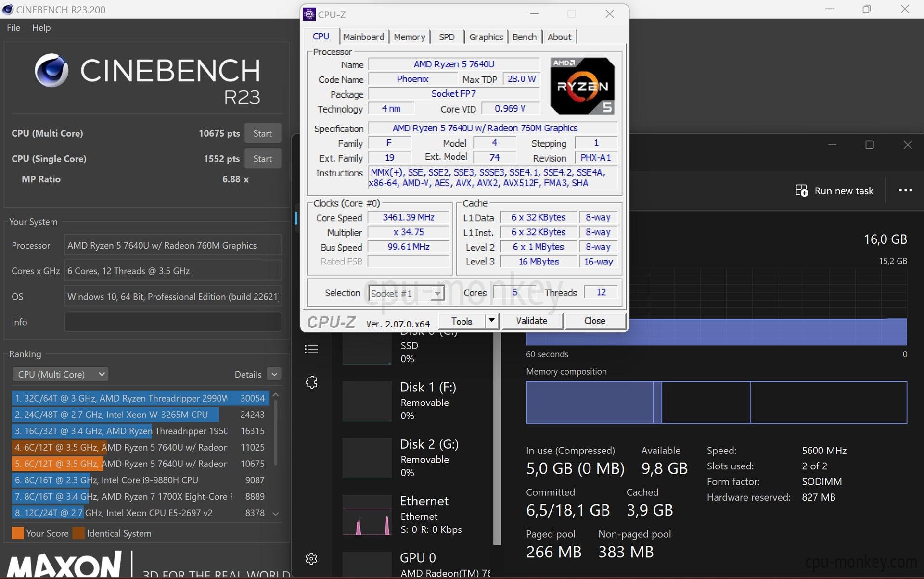Viewport: 924px width, 579px height.
Task: Click the Cores x GHz field
Action: pyautogui.click(x=173, y=271)
